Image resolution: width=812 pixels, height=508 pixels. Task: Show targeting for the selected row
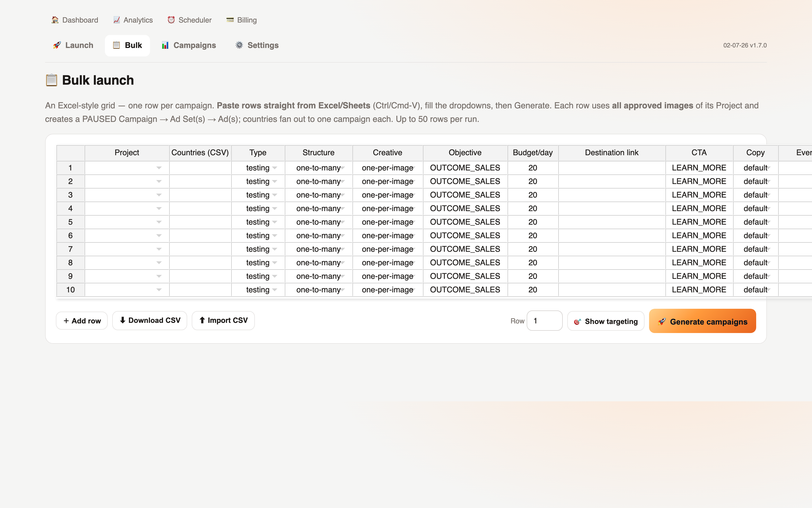click(x=606, y=321)
